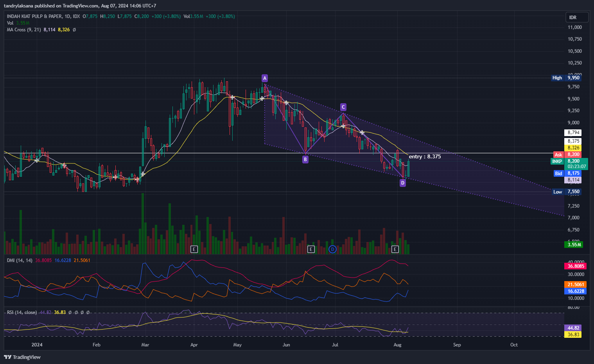The image size is (594, 364).
Task: Click the Low 7,550 price label
Action: coord(567,192)
